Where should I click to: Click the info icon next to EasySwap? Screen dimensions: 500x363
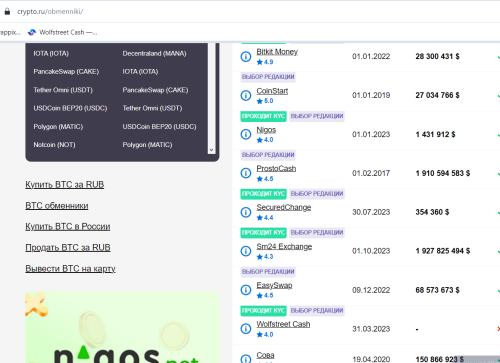coord(246,290)
